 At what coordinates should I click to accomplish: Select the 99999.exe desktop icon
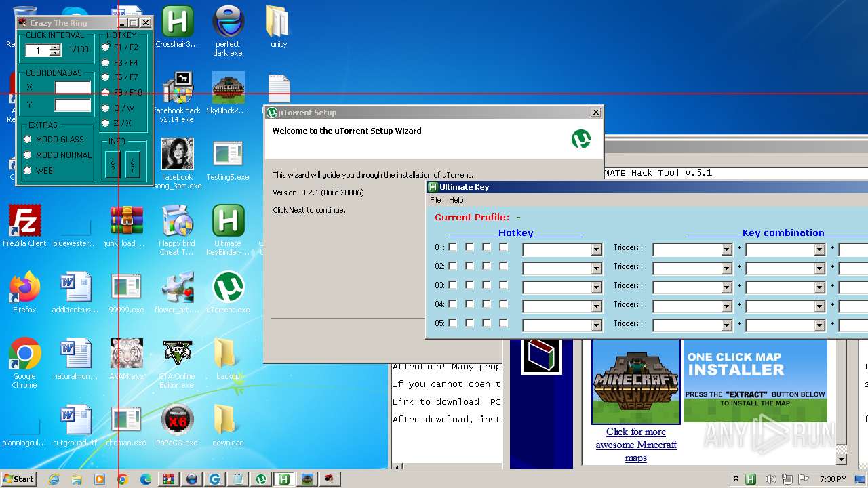pos(126,293)
